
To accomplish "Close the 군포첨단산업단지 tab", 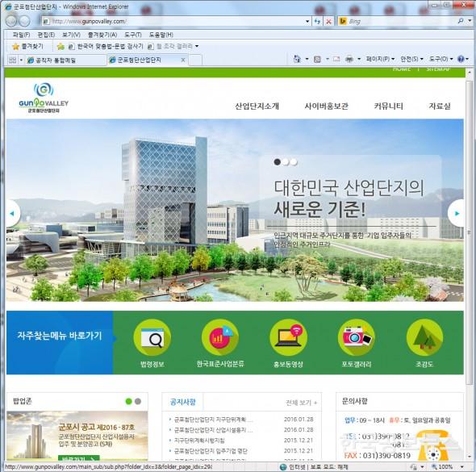I will [x=183, y=60].
